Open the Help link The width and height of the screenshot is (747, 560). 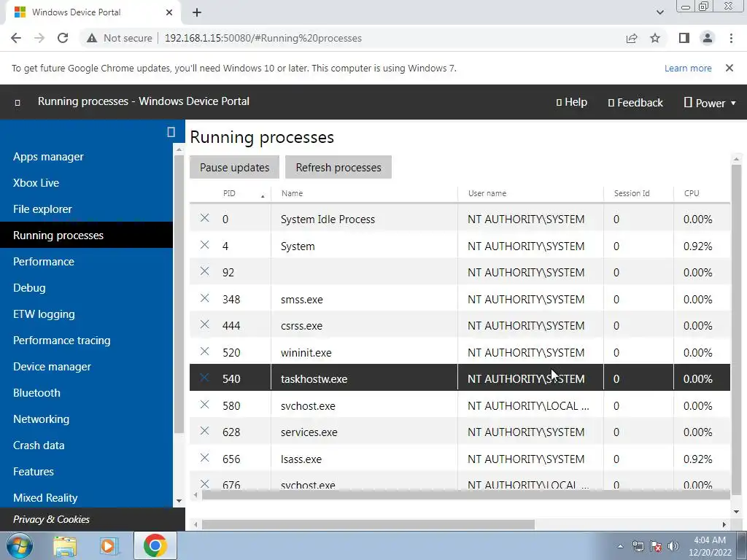572,102
